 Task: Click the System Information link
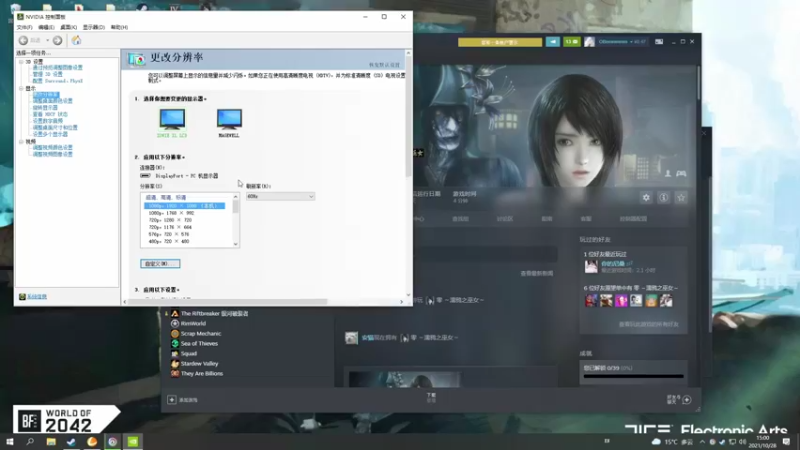(x=37, y=296)
